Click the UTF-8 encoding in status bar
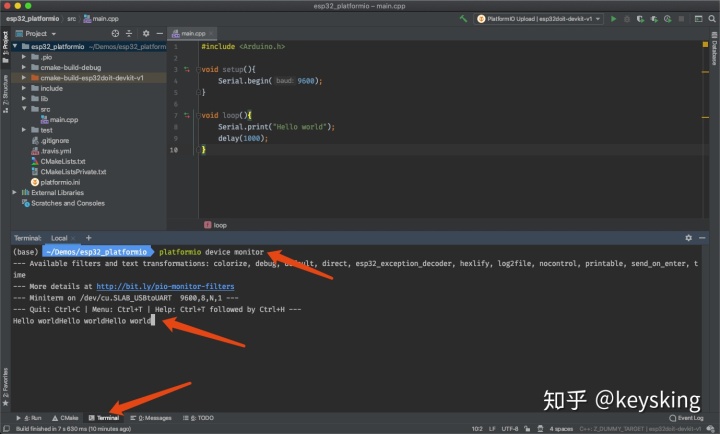Image resolution: width=720 pixels, height=434 pixels. pyautogui.click(x=510, y=429)
